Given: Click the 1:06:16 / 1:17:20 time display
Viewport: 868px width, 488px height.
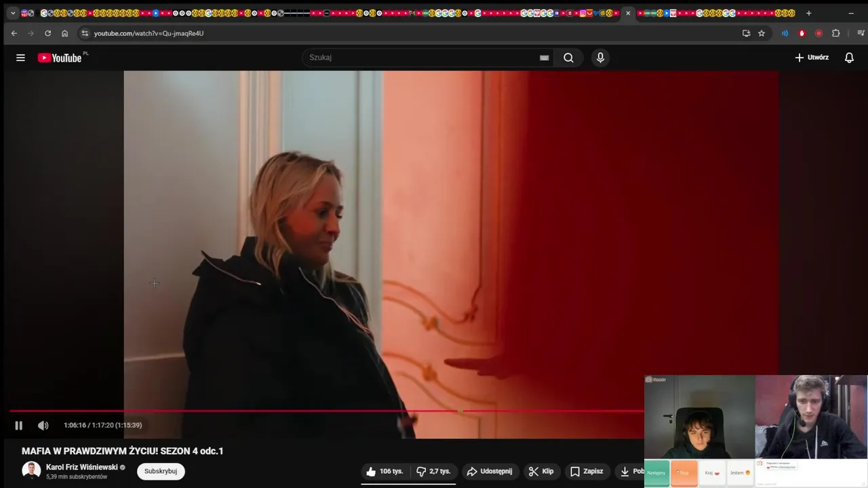Looking at the screenshot, I should pos(102,426).
